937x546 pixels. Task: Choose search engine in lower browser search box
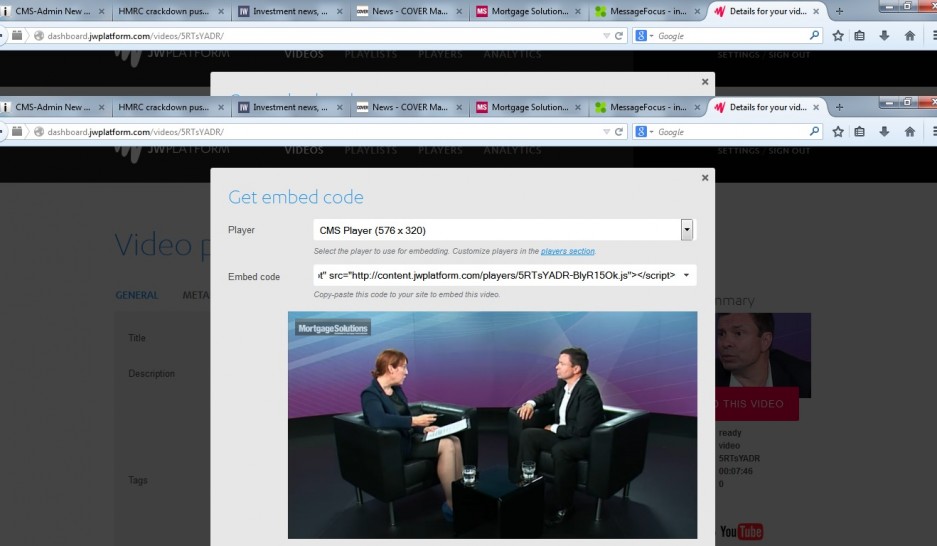pos(644,132)
